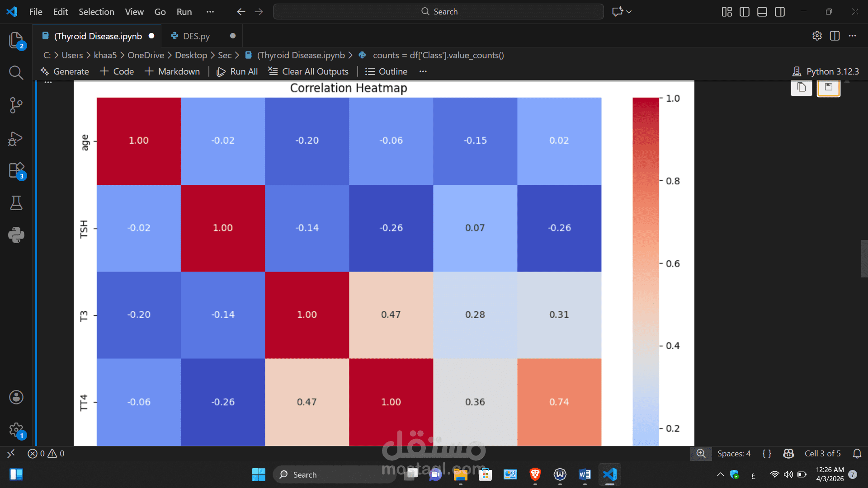Open the Extensions view
The width and height of the screenshot is (868, 488).
pos(16,171)
